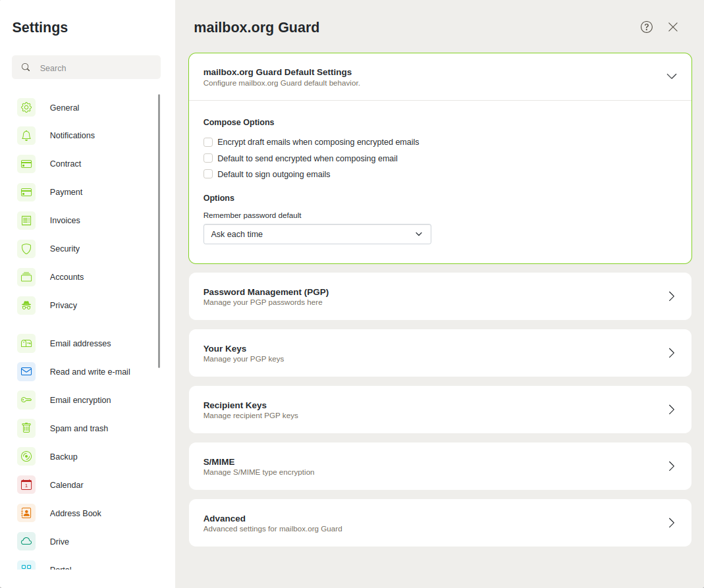Enable encrypt draft emails checkbox
The height and width of the screenshot is (588, 704).
click(208, 142)
